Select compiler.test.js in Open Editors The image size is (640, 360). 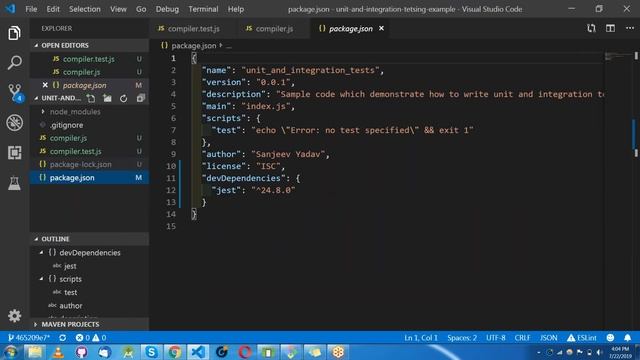tap(89, 59)
